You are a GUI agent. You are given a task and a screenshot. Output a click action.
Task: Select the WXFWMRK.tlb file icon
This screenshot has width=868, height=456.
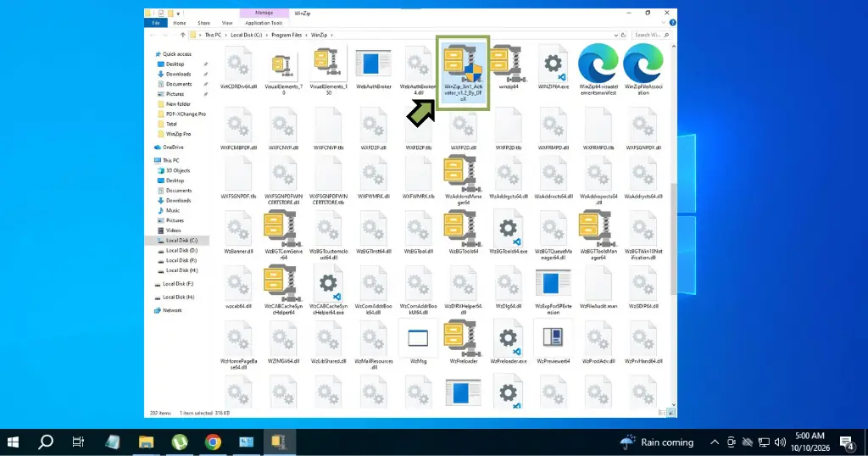click(x=418, y=175)
